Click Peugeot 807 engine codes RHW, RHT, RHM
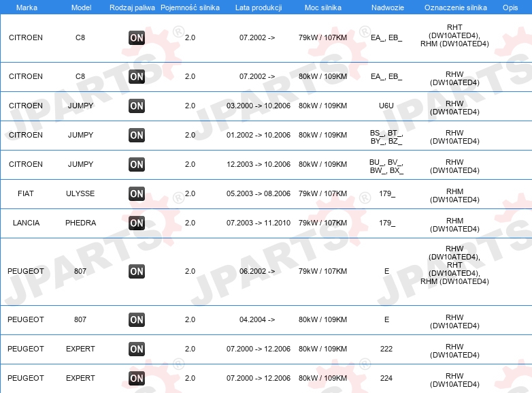The width and height of the screenshot is (532, 393). (x=454, y=265)
